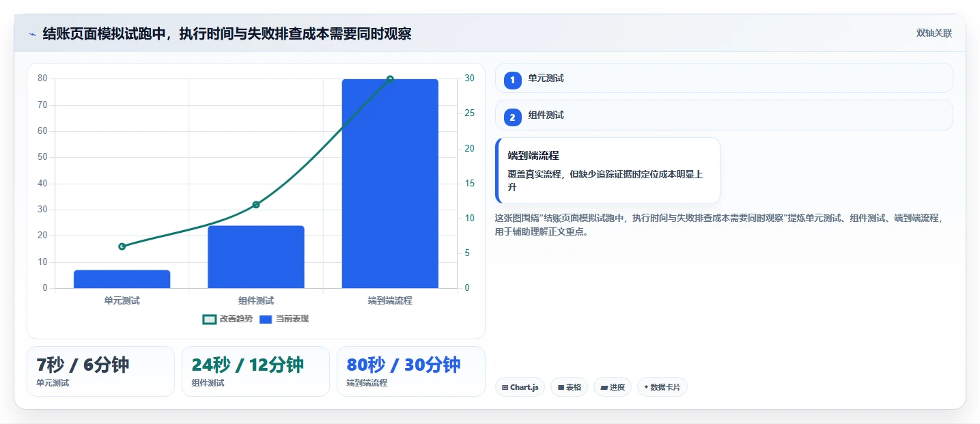Click the icon inside the 进度 chip
The width and height of the screenshot is (980, 424).
click(x=604, y=387)
